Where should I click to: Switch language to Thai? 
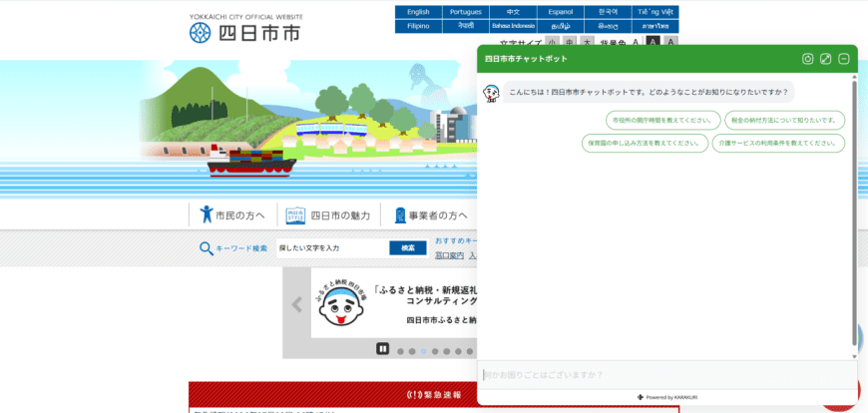click(655, 26)
